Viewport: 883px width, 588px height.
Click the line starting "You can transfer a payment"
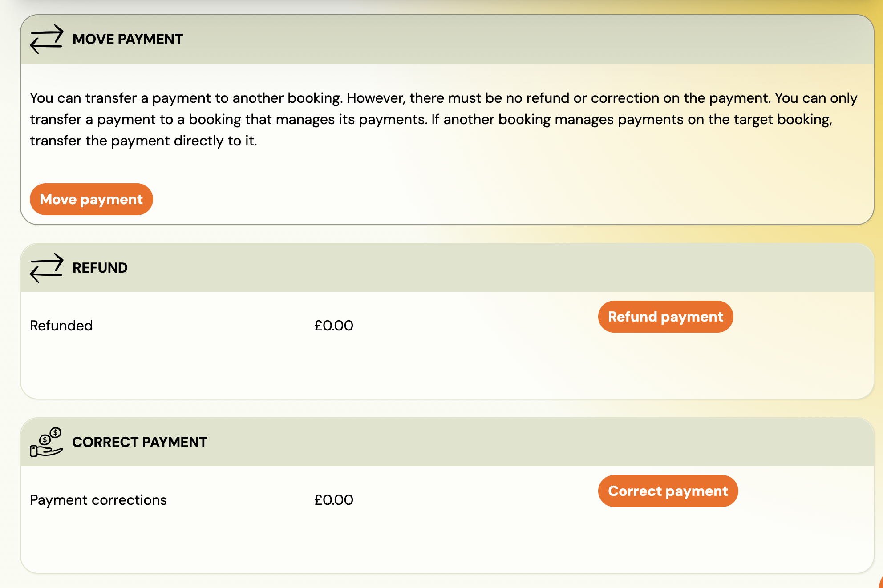coord(443,98)
